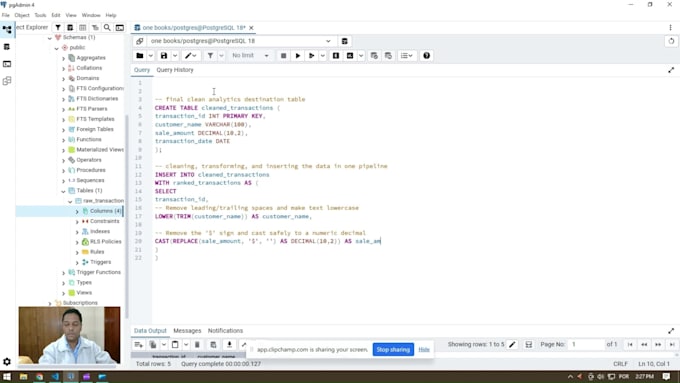Open the edit pencil menu
The width and height of the screenshot is (680, 383).
tap(190, 56)
